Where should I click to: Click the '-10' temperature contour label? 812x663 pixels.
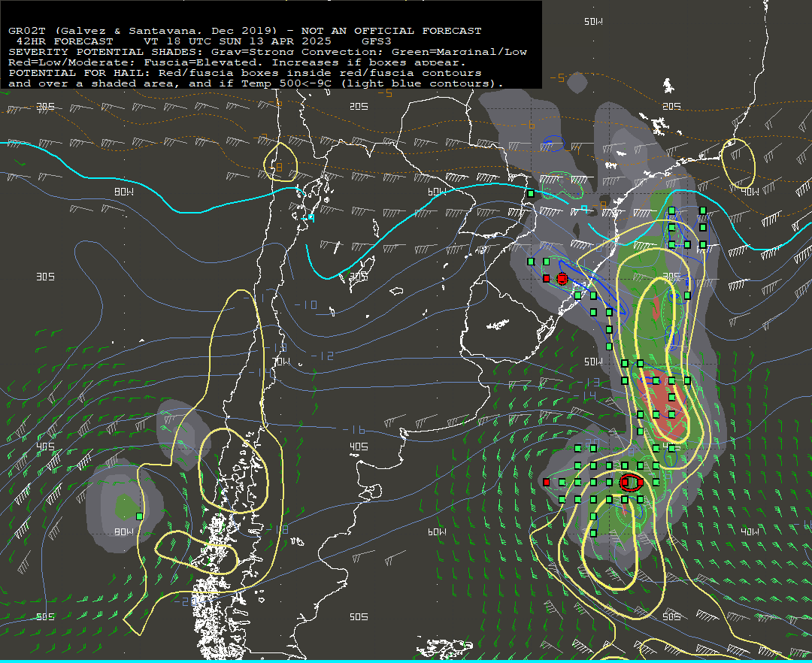tap(305, 304)
